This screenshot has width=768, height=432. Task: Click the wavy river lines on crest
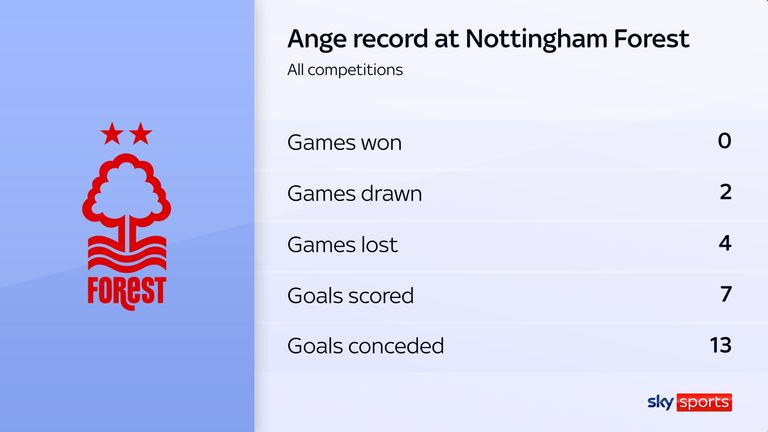pos(126,251)
